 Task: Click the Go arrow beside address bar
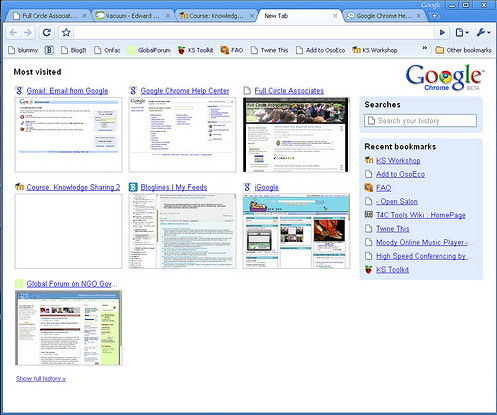point(442,32)
